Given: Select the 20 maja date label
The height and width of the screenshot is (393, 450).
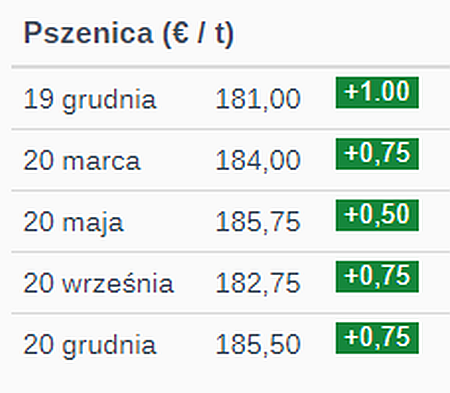Looking at the screenshot, I should (x=73, y=223).
